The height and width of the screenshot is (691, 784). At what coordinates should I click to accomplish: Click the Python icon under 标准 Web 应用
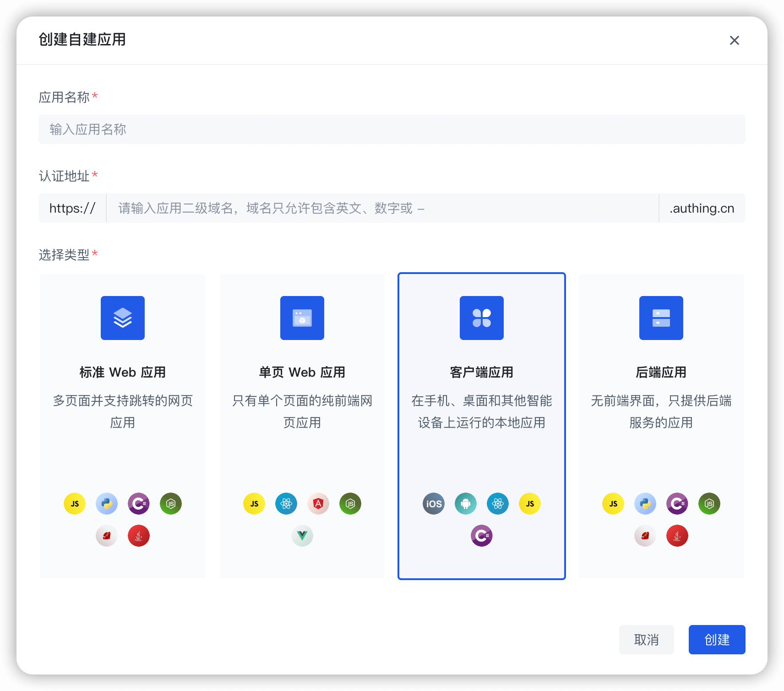point(107,504)
